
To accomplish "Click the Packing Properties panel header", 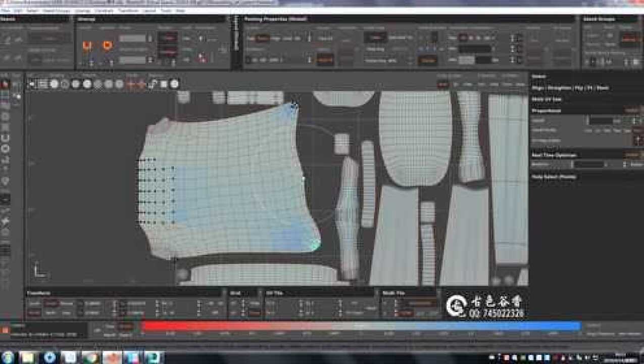I will 275,19.
